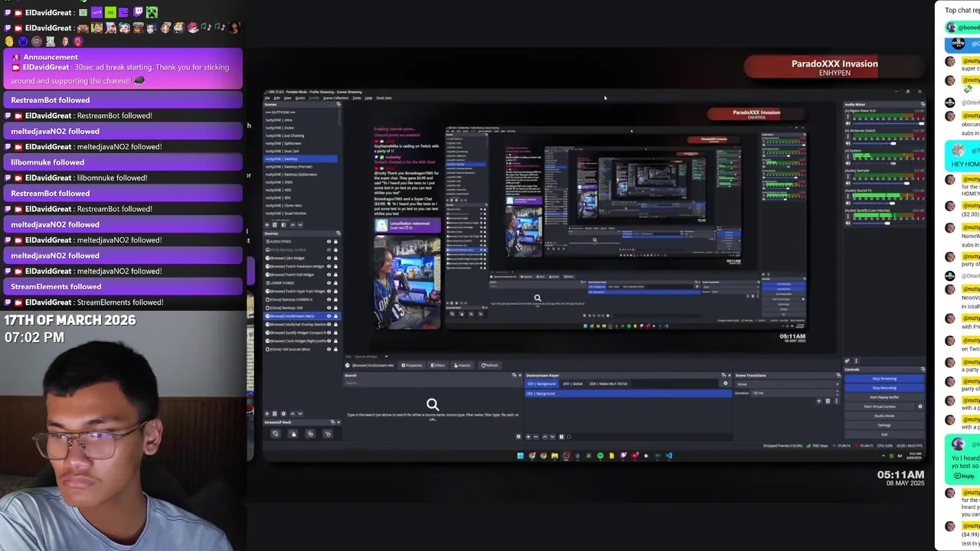Open source Properties button

pos(411,365)
